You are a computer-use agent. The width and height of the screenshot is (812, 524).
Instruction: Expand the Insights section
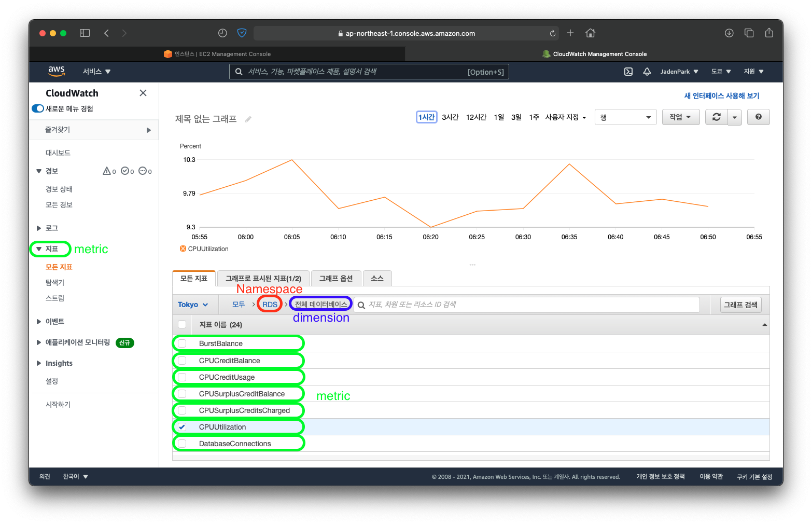coord(54,363)
